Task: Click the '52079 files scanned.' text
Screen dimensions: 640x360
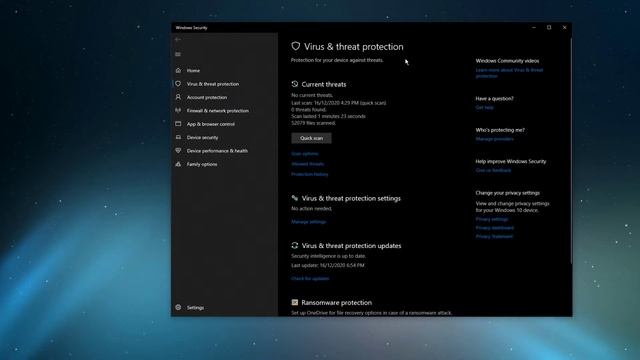Action: point(313,123)
